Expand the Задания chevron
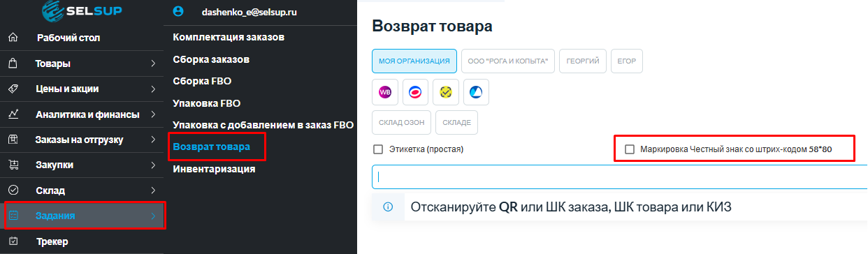 tap(153, 216)
